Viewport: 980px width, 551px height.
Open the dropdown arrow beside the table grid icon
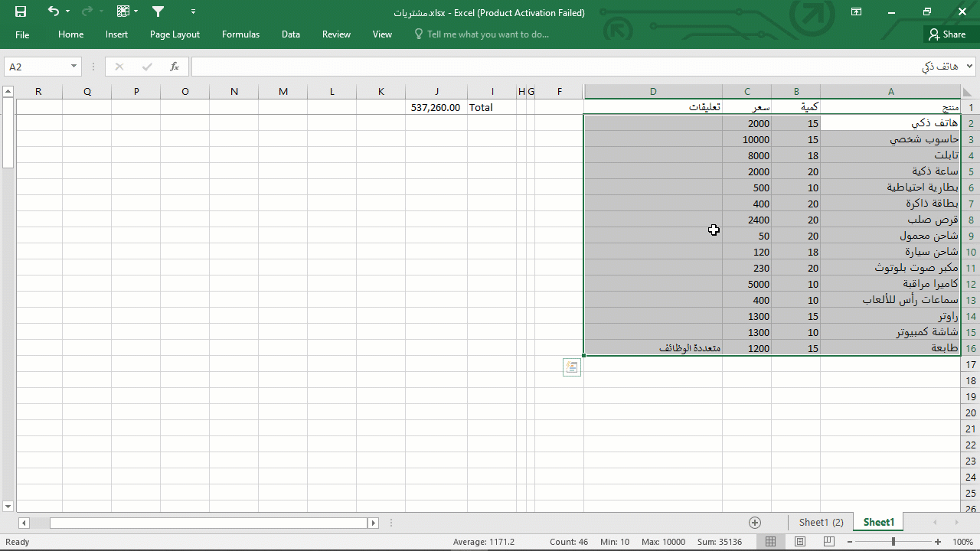[x=136, y=11]
